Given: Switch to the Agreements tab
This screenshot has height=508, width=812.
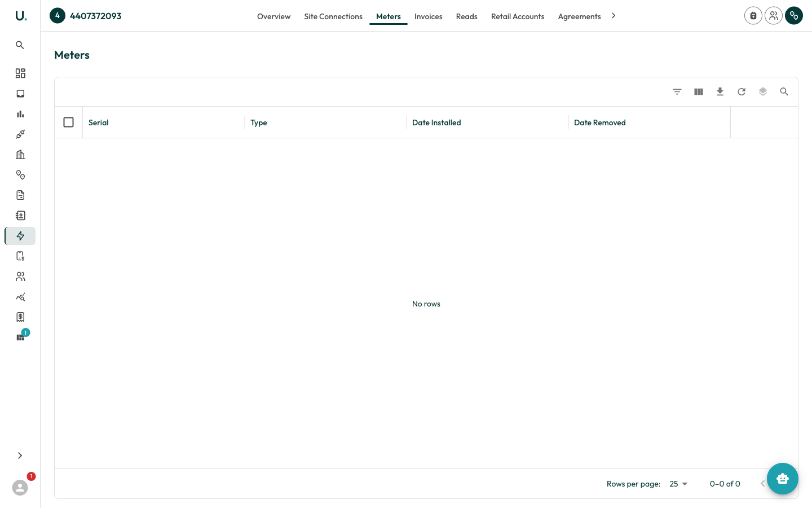Looking at the screenshot, I should click(x=580, y=16).
